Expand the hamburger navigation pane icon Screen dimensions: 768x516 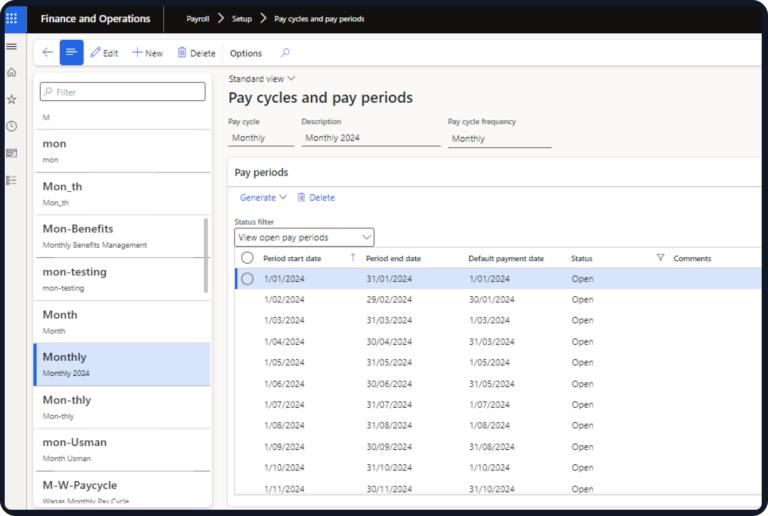(12, 47)
